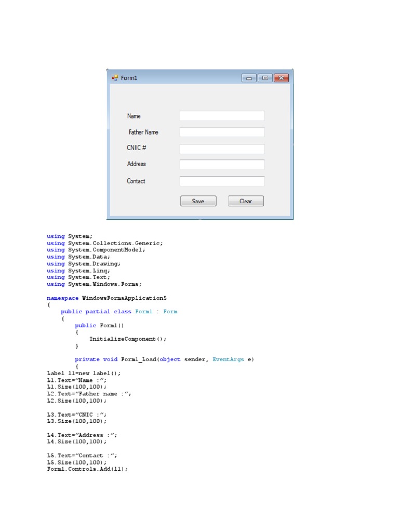The width and height of the screenshot is (399, 532).
Task: Select the Address input box
Action: (x=222, y=165)
